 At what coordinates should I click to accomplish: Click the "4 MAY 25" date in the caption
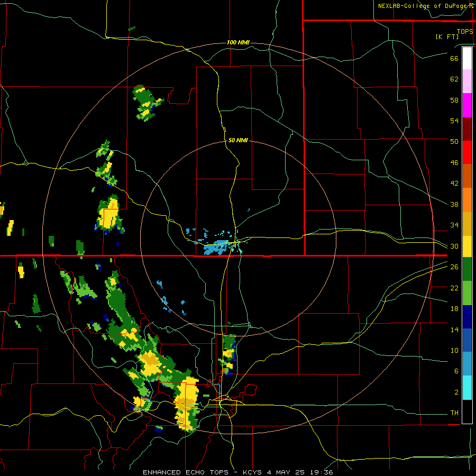287,472
